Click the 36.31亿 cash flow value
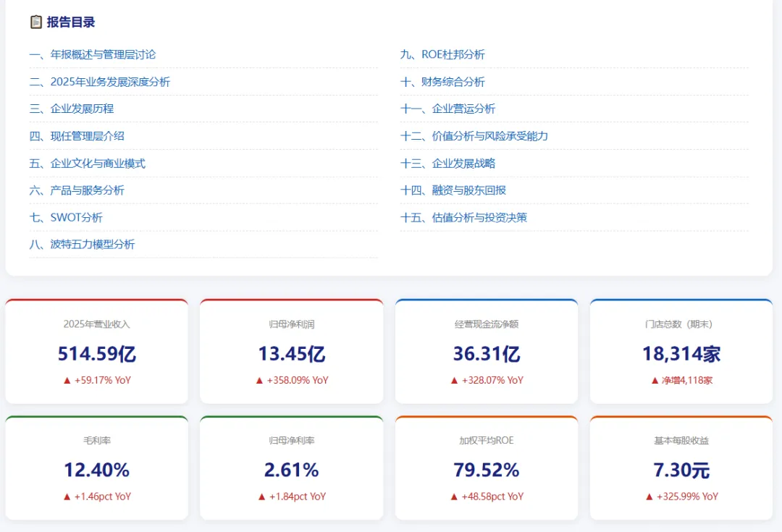The height and width of the screenshot is (532, 782). (x=487, y=353)
